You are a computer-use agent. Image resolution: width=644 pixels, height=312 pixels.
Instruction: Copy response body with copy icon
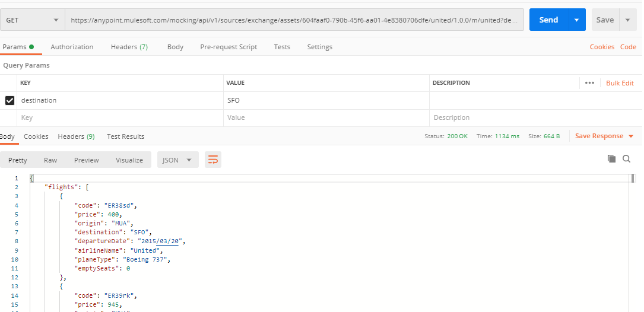pos(611,158)
